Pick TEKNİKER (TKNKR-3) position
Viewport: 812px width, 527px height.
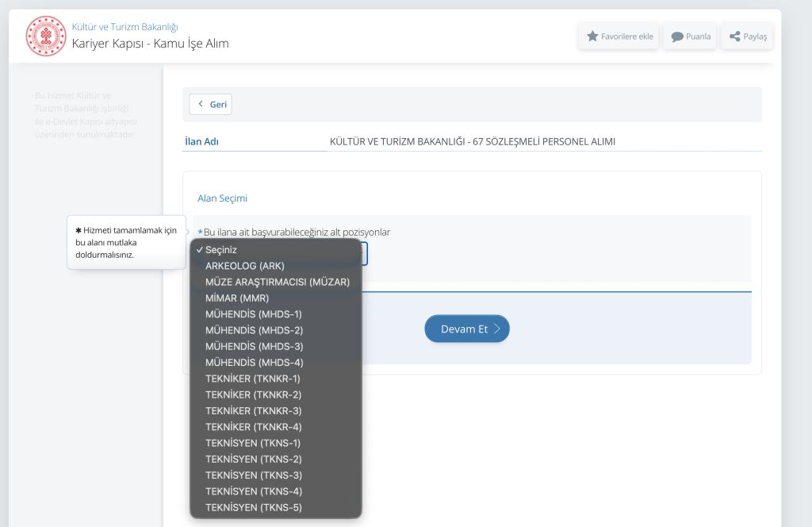(276, 410)
